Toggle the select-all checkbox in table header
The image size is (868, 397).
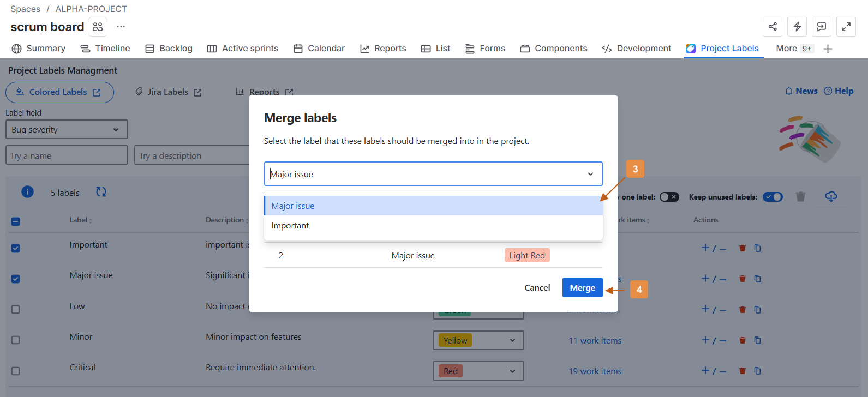15,221
